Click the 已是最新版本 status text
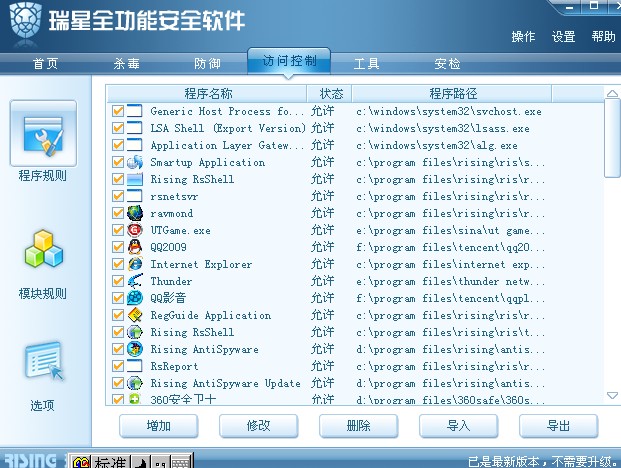 click(x=543, y=461)
